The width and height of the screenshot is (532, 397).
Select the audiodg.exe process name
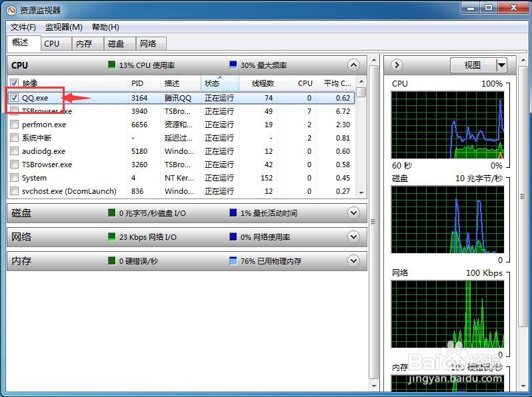pyautogui.click(x=43, y=151)
